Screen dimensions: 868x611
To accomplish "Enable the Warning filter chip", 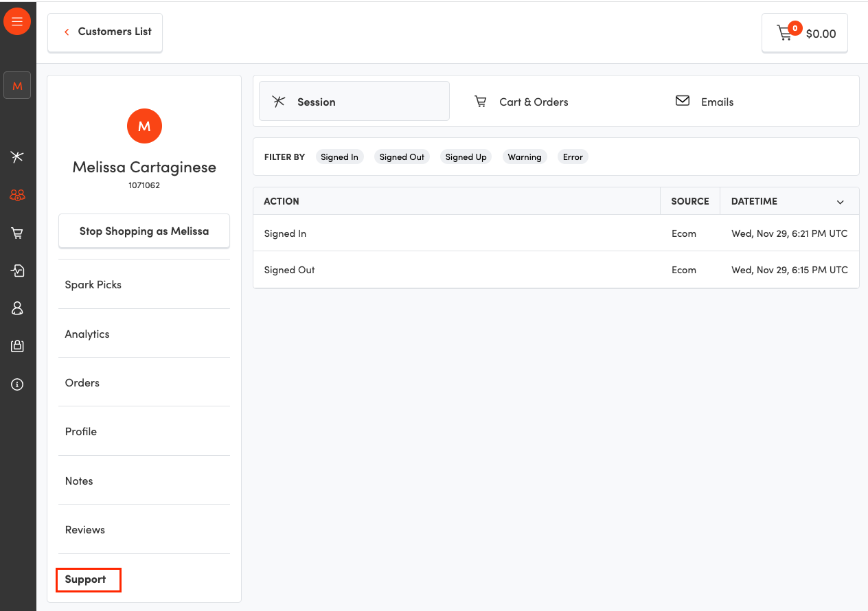I will [525, 157].
